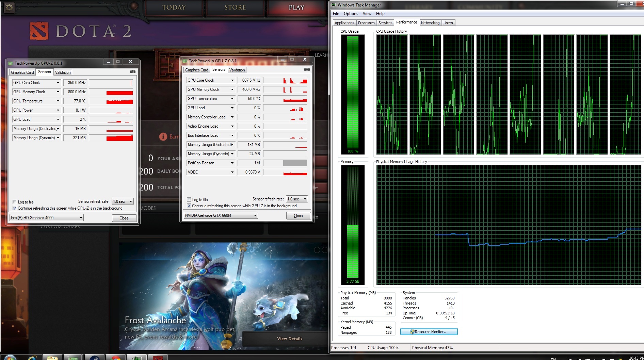Click the NVIDIA GPU Temperature 50.0 °C value
The height and width of the screenshot is (360, 644).
pos(249,99)
